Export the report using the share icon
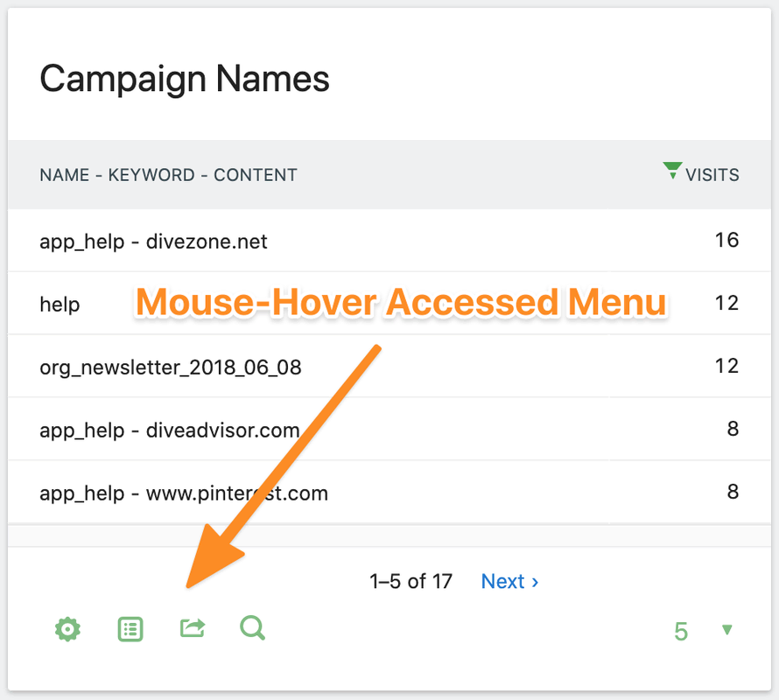 pyautogui.click(x=193, y=628)
